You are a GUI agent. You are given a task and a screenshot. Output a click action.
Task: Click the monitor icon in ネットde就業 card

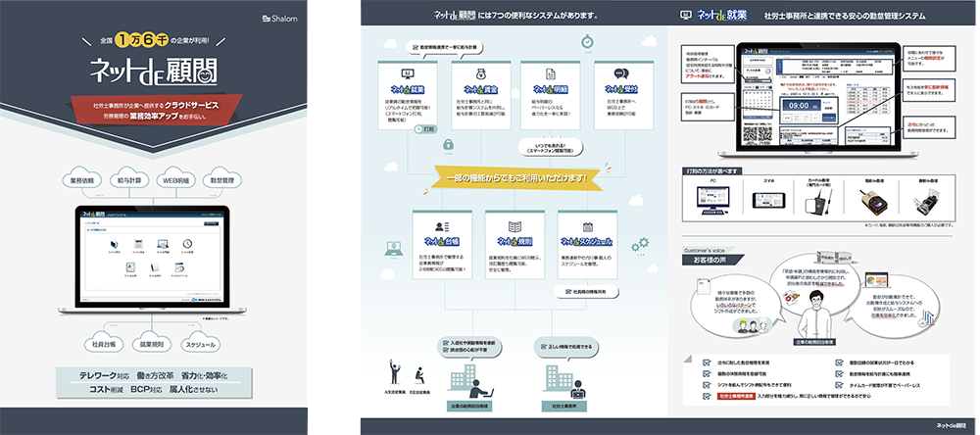click(x=407, y=73)
